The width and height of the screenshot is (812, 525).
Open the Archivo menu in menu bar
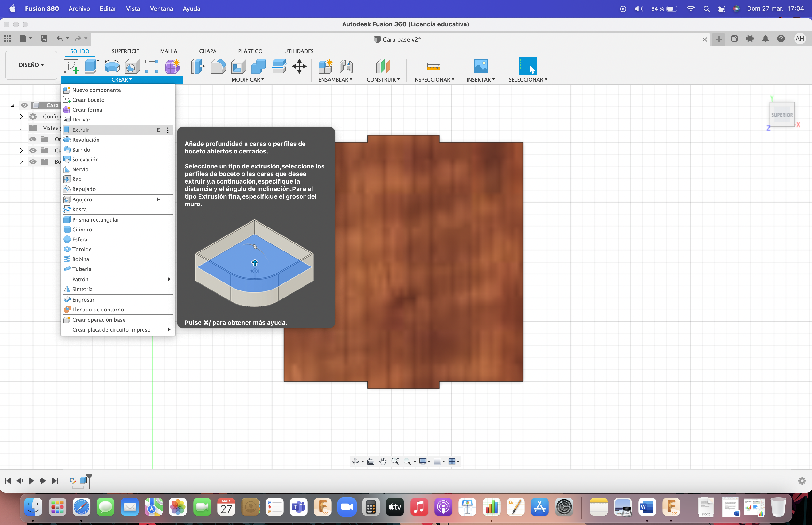pos(79,8)
